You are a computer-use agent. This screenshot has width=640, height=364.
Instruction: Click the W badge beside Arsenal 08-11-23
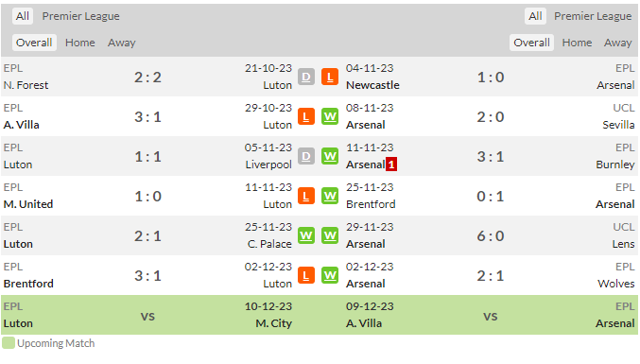click(330, 116)
